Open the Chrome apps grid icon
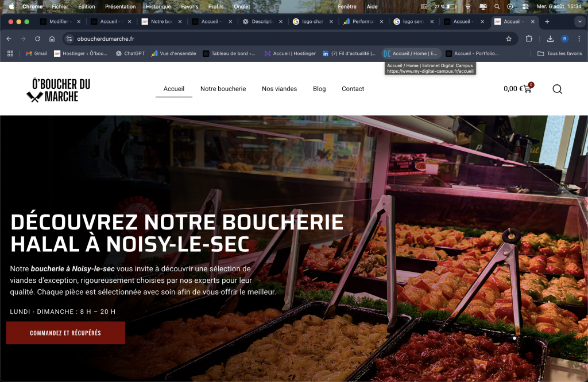 point(10,53)
